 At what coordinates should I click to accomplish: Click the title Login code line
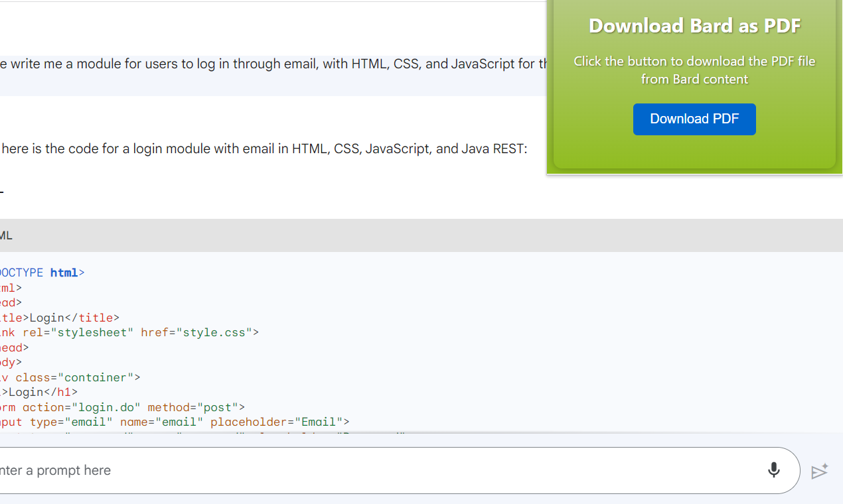(60, 318)
